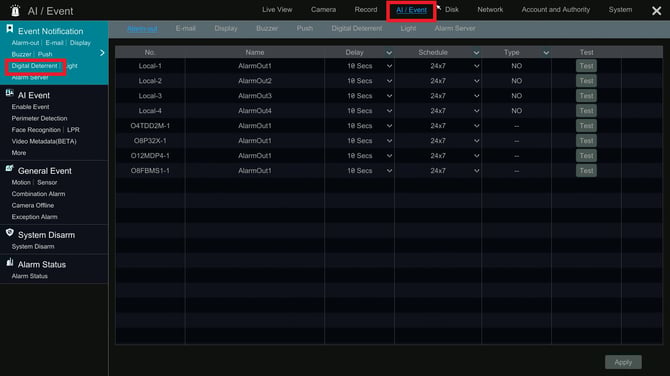670x376 pixels.
Task: Open Schedule dropdown for O8P32X-1
Action: (x=476, y=141)
